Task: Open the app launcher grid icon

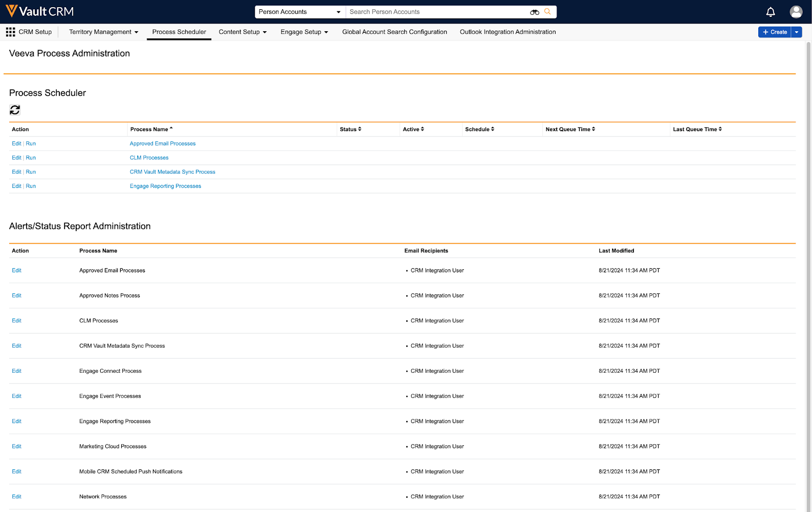Action: (10, 32)
